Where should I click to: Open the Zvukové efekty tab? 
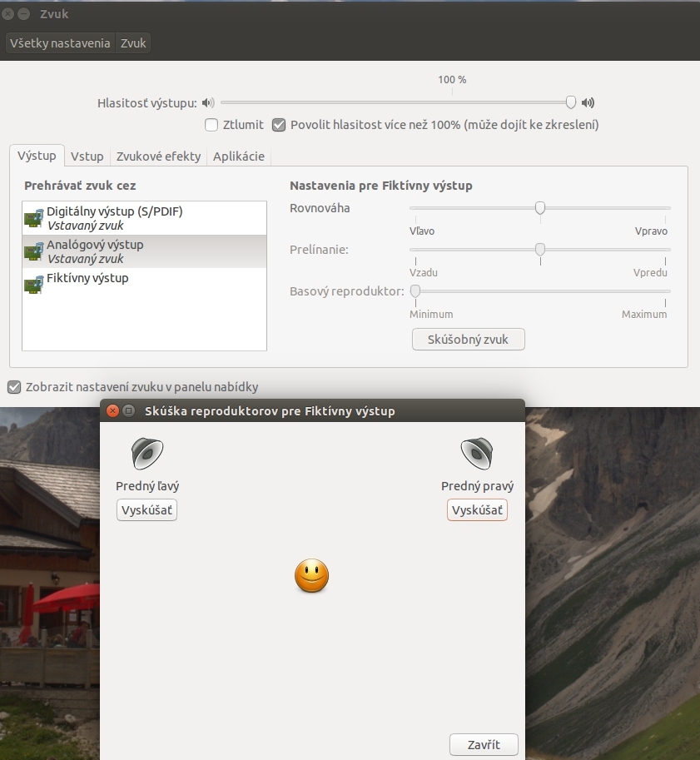158,156
